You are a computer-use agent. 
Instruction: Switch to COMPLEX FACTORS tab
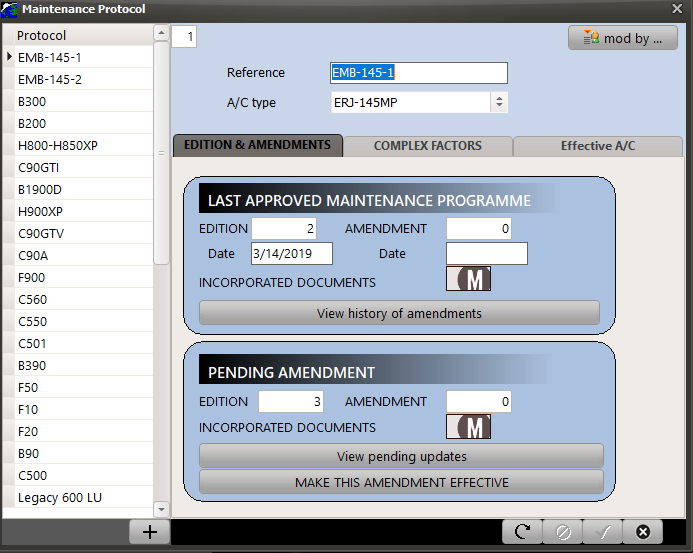[x=427, y=146]
